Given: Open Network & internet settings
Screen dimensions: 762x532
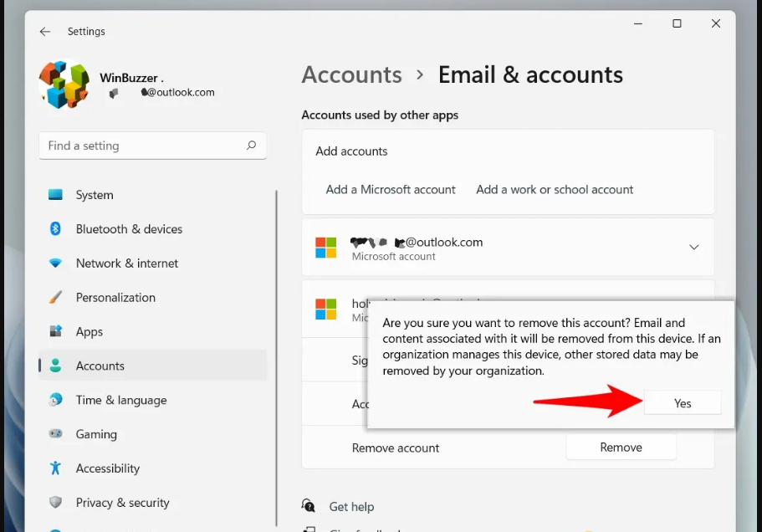Looking at the screenshot, I should (152, 263).
